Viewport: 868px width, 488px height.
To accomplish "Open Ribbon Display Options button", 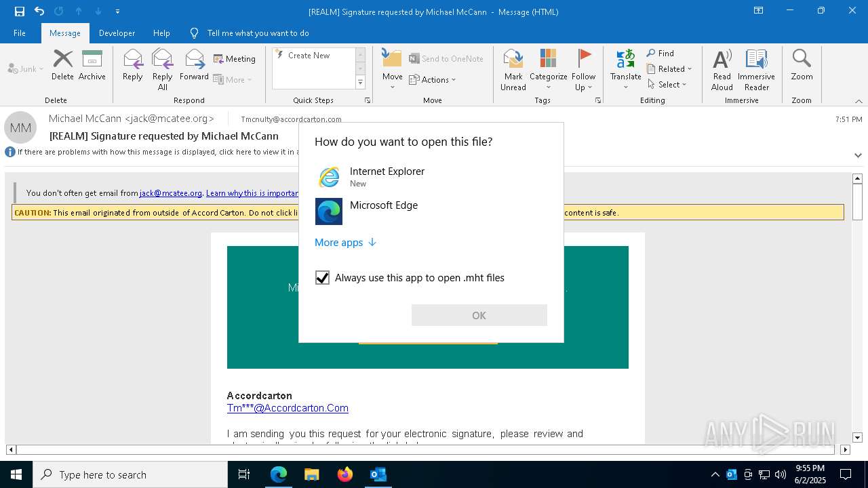I will [x=759, y=11].
